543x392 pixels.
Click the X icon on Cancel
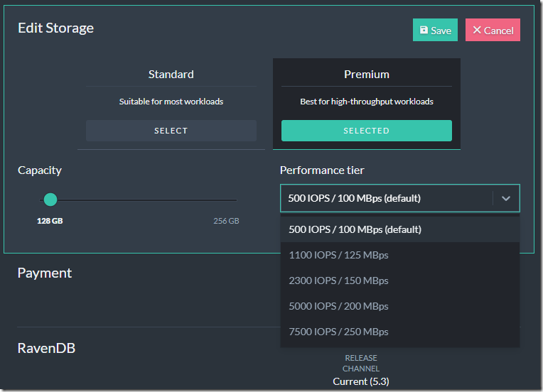tap(477, 30)
